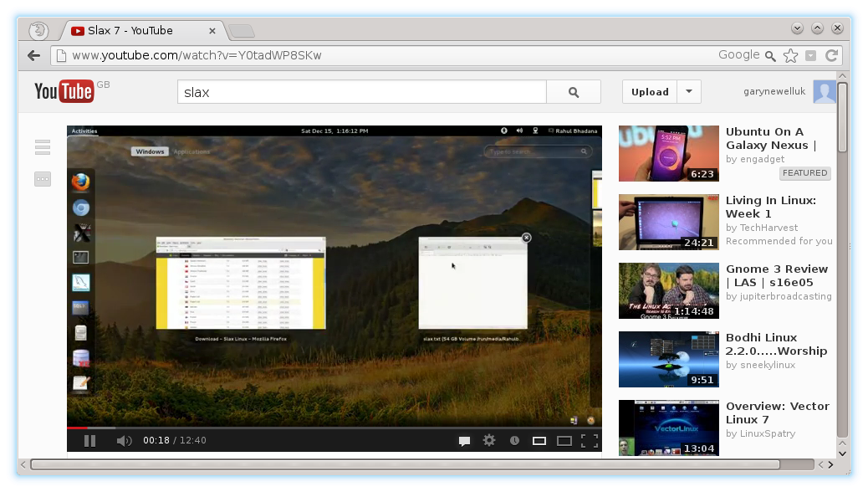Open Overview: Vector Linux 7 title
Screen dimensions: 868x492
pos(777,413)
